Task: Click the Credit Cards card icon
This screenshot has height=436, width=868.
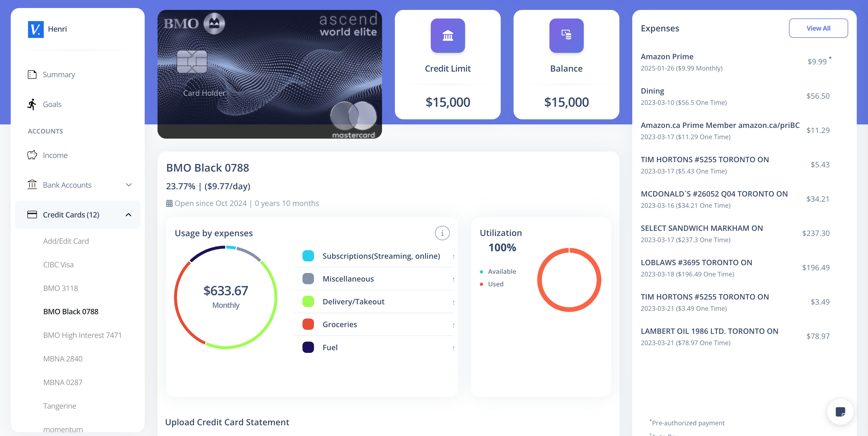Action: 32,215
